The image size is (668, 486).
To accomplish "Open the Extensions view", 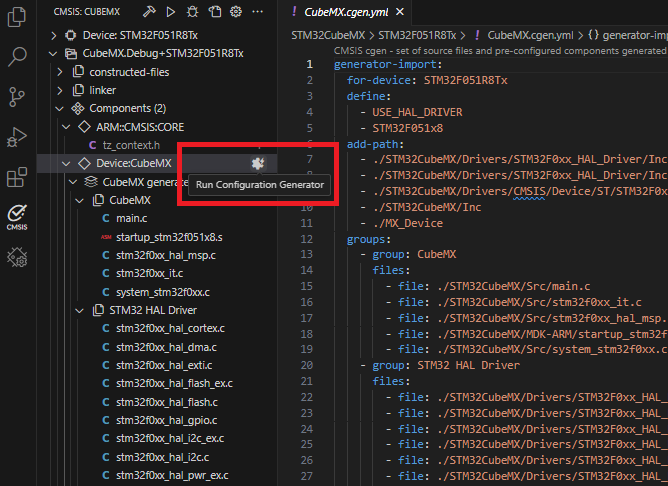I will pyautogui.click(x=17, y=177).
